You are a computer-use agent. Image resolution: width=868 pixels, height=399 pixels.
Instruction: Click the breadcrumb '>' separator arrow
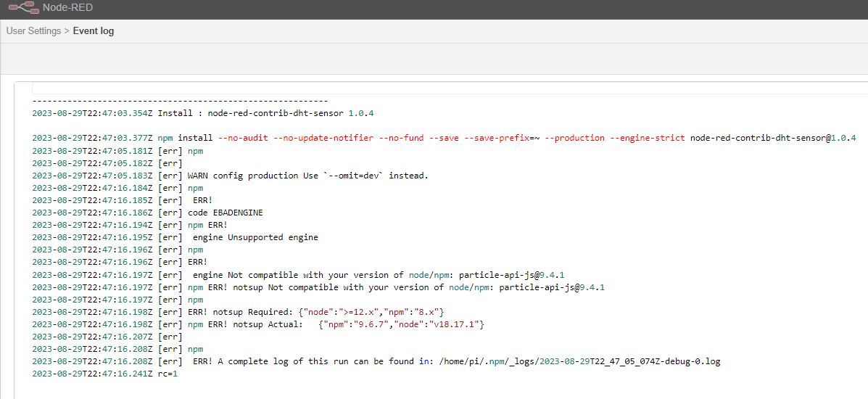click(67, 31)
